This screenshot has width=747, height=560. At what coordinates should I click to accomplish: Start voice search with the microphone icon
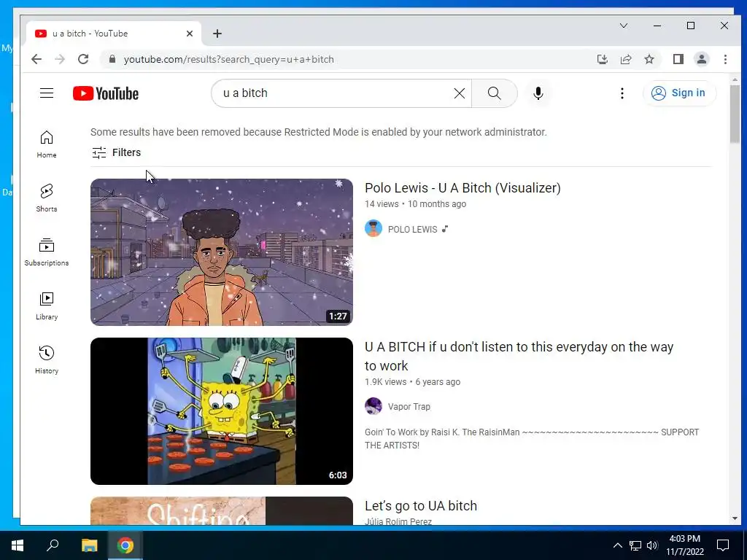click(x=538, y=93)
